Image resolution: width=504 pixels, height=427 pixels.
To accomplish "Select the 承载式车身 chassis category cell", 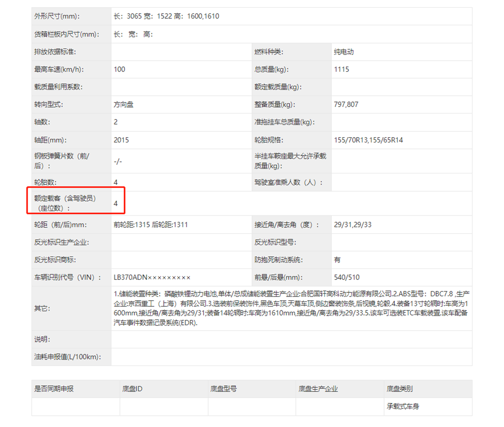I will [x=403, y=407].
